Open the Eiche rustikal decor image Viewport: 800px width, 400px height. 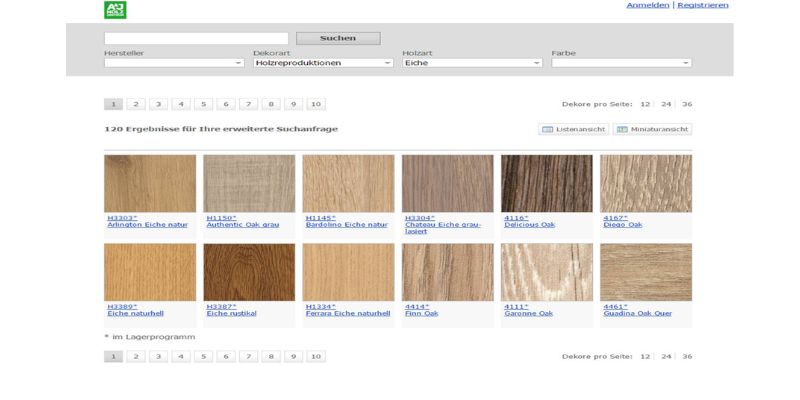pyautogui.click(x=249, y=272)
